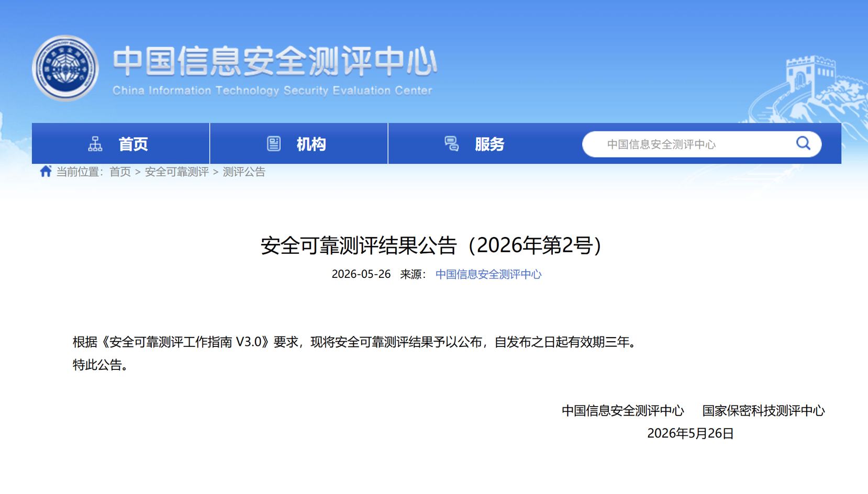Click the closing date 2026年5月26日
The height and width of the screenshot is (494, 868).
pos(691,434)
